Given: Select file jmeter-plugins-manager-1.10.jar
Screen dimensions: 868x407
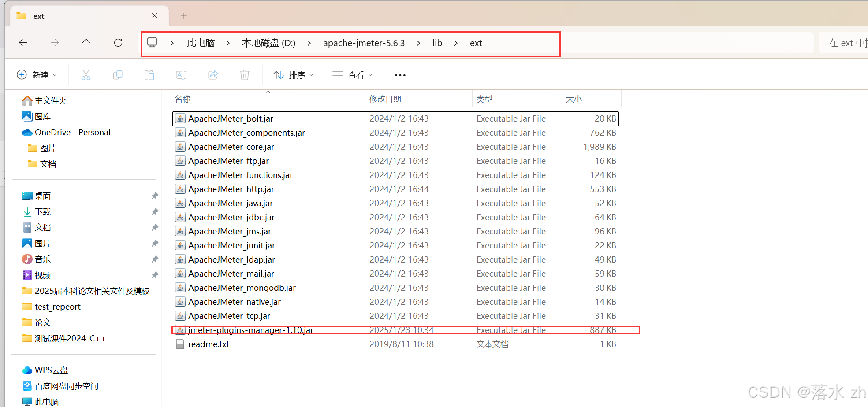Looking at the screenshot, I should 395,330.
